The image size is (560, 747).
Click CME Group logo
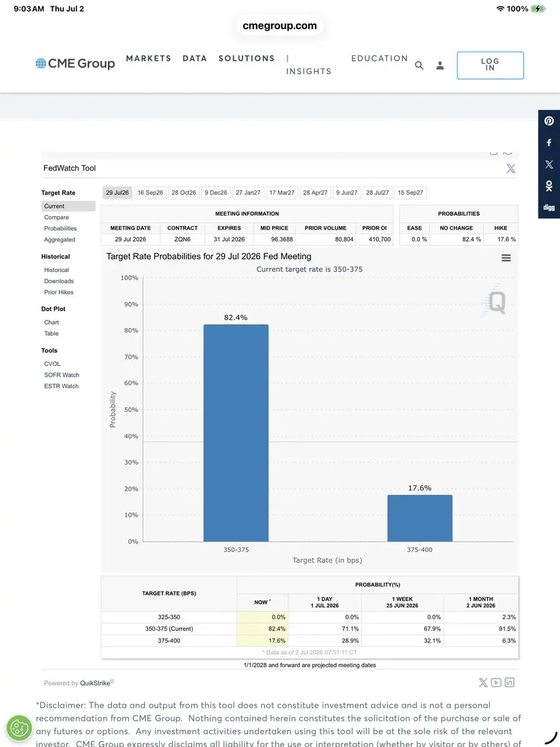[x=75, y=63]
